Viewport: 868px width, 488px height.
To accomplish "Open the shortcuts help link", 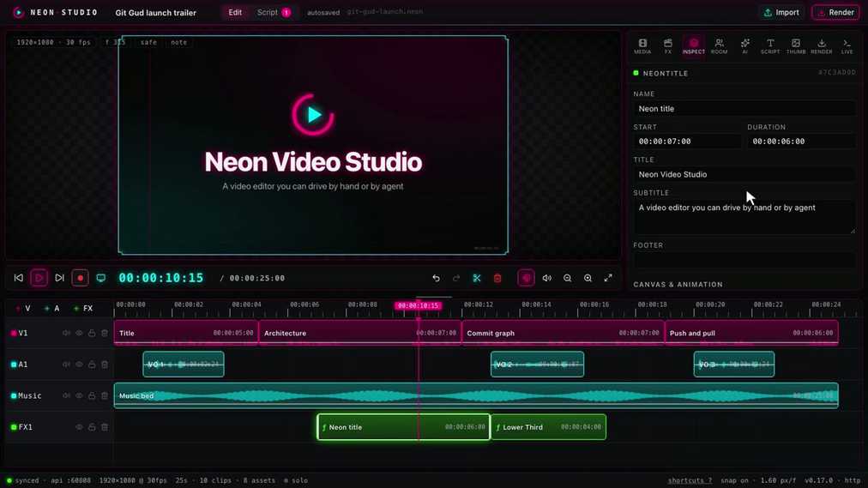I will click(690, 480).
